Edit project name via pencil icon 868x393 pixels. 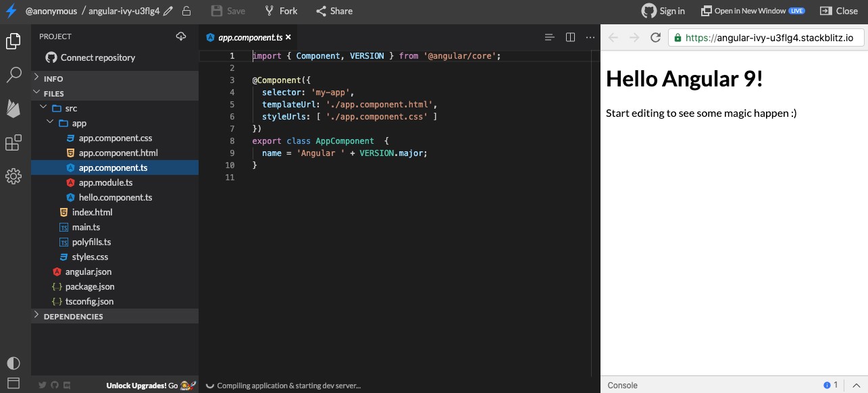[168, 11]
